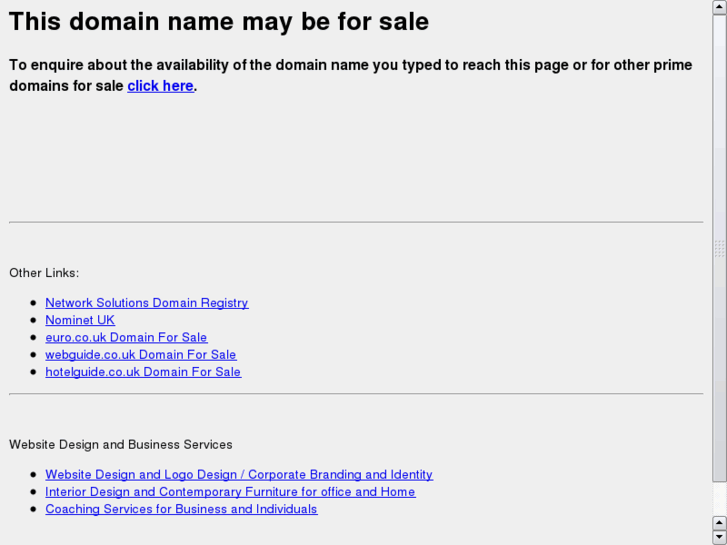Click the "Other Links:" label
727x545 pixels.
(44, 273)
